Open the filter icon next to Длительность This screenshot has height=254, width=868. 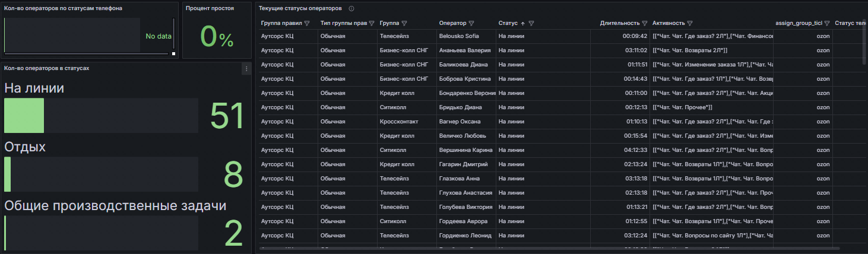645,24
